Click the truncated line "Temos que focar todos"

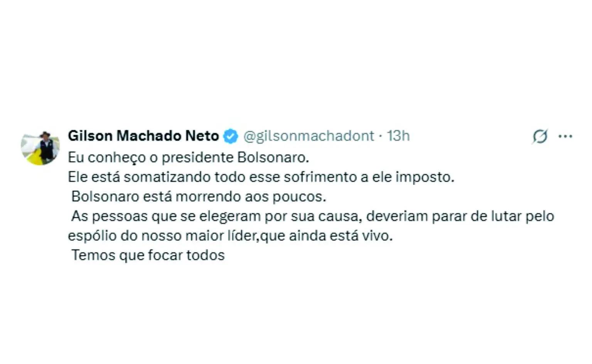pyautogui.click(x=148, y=254)
